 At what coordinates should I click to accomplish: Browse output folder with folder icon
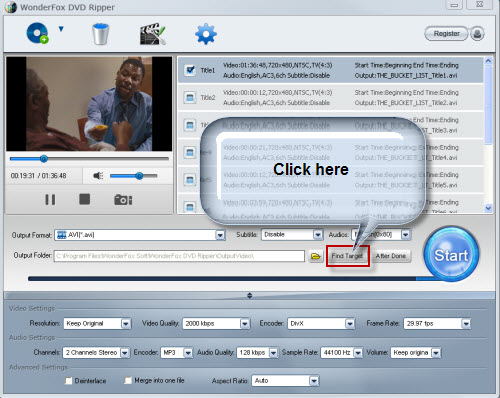coord(316,256)
